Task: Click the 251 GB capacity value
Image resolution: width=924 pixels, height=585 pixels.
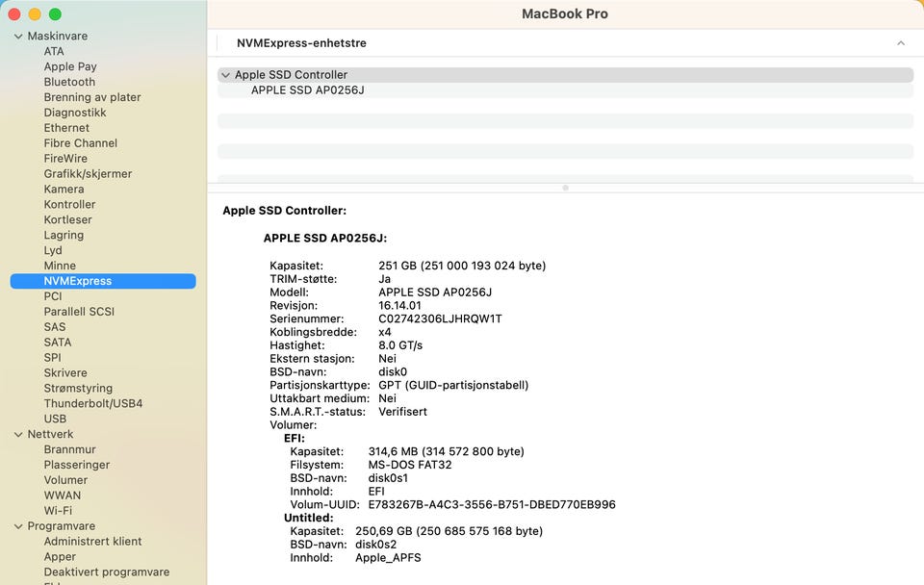Action: pos(462,266)
